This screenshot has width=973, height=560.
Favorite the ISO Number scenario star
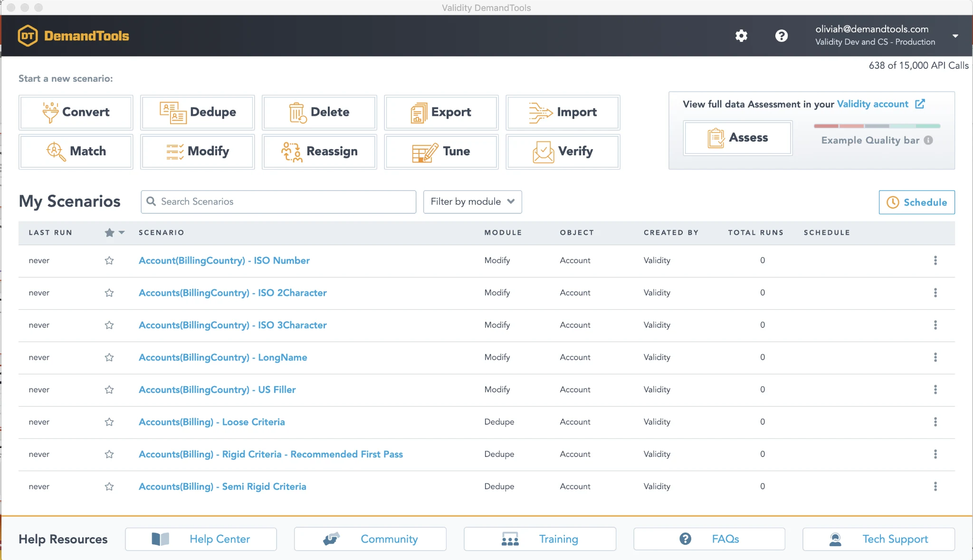point(109,260)
